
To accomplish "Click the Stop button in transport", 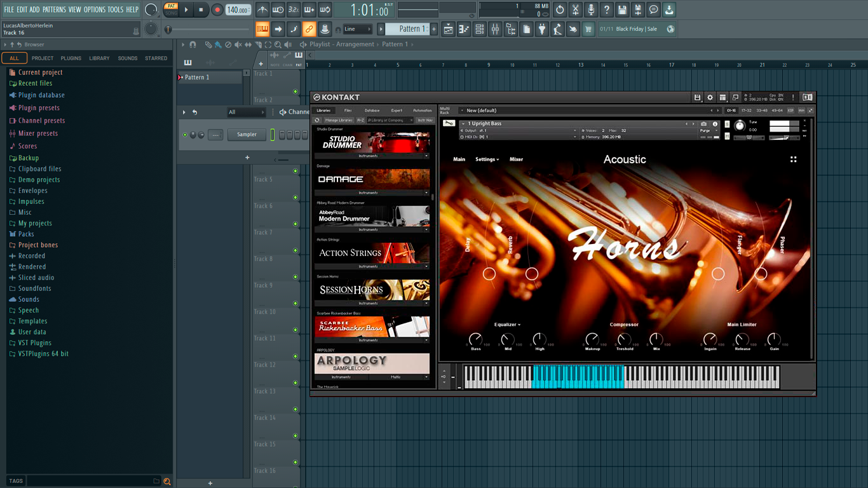I will click(x=201, y=10).
